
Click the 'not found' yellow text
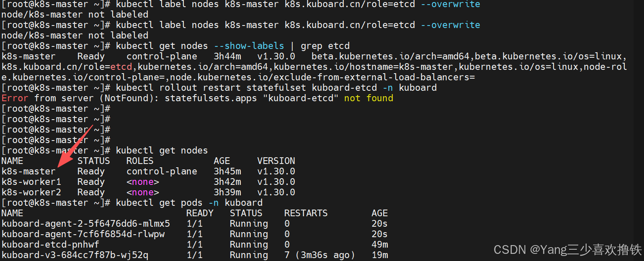(x=369, y=98)
